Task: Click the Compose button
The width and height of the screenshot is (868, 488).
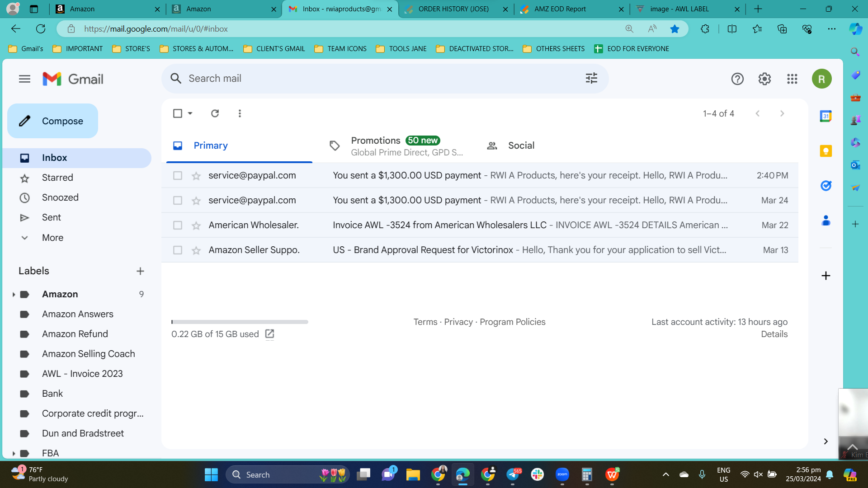Action: [x=52, y=121]
